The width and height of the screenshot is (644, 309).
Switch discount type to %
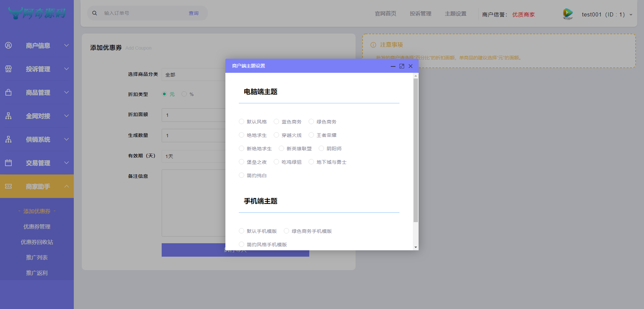coord(184,94)
